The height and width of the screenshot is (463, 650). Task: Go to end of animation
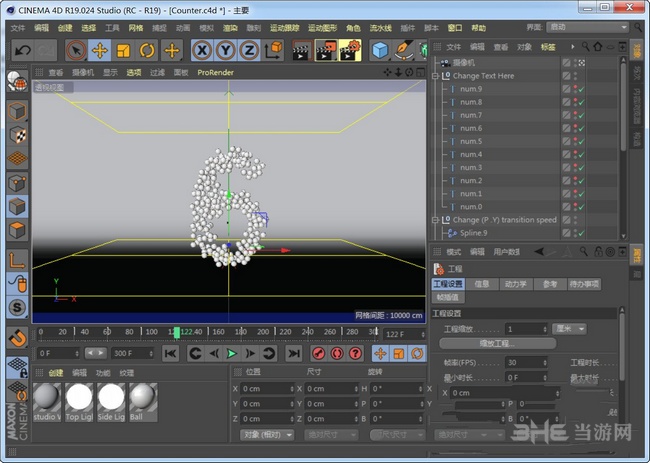click(294, 354)
